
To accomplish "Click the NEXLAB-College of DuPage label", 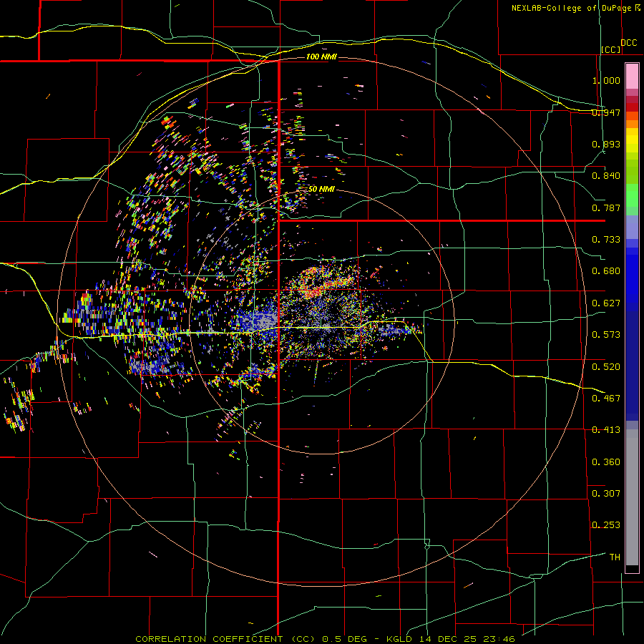I will pyautogui.click(x=572, y=8).
